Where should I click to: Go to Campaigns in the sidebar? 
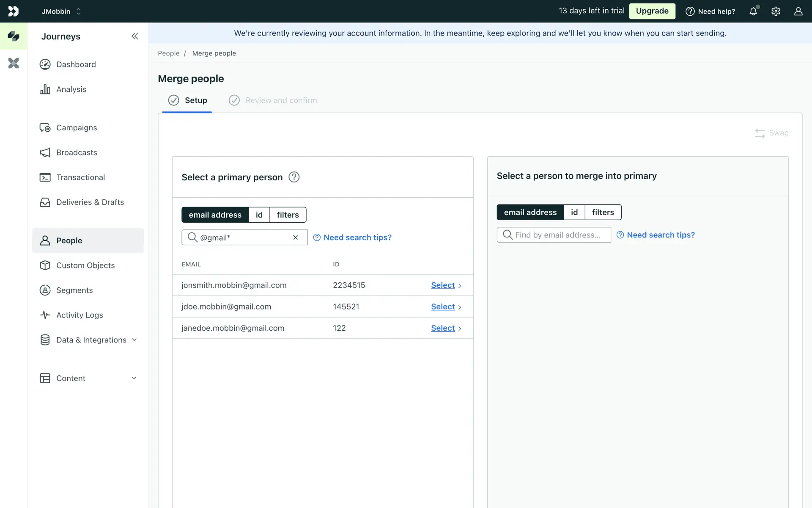click(77, 127)
